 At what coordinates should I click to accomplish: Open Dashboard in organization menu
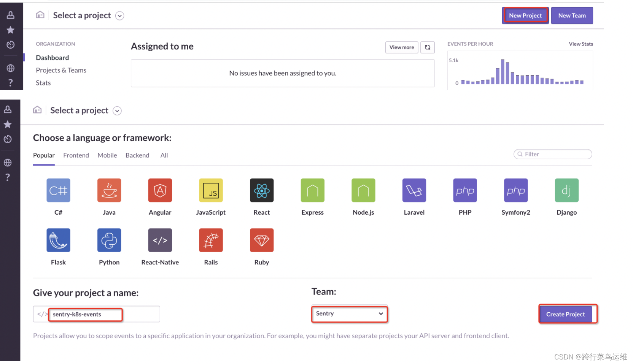pyautogui.click(x=52, y=58)
